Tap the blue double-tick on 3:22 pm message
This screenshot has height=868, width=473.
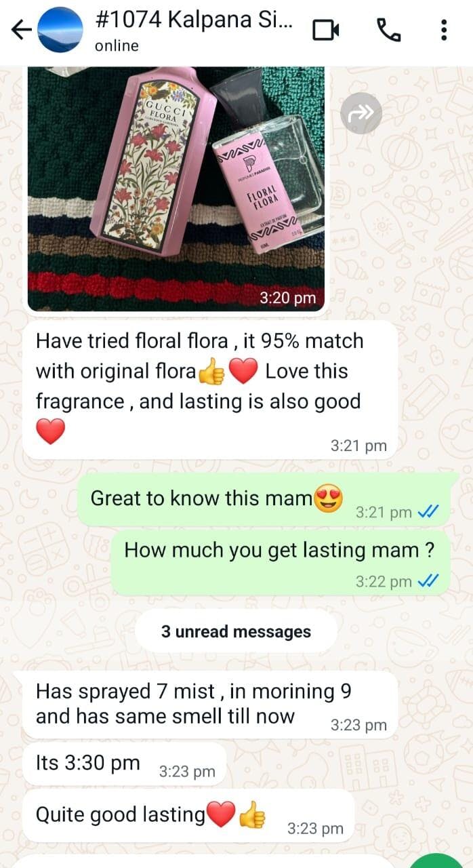(428, 581)
